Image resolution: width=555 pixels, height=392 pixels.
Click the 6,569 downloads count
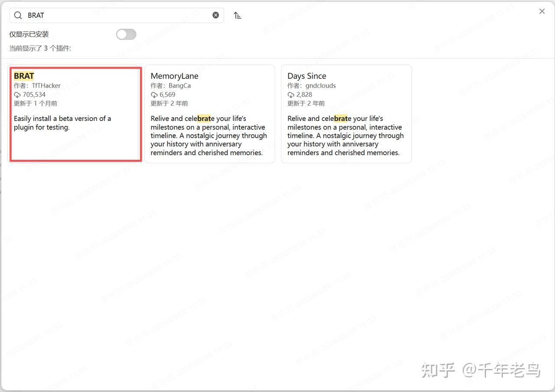(x=167, y=94)
